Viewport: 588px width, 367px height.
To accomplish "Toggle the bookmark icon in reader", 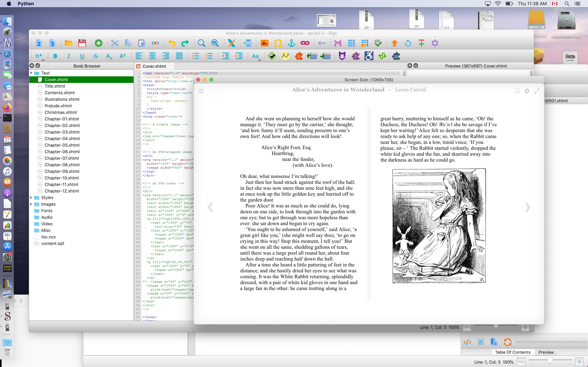I will [517, 91].
